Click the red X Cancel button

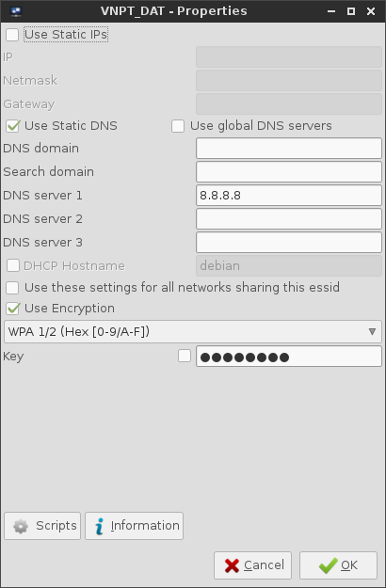tap(252, 565)
